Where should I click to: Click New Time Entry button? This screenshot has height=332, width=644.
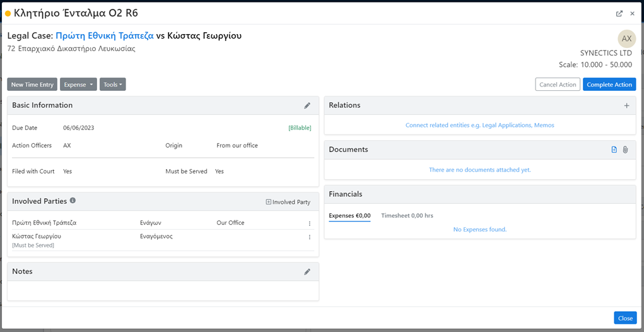[x=32, y=85]
